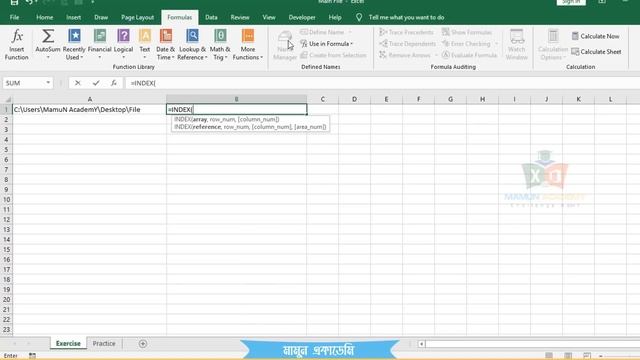The height and width of the screenshot is (360, 640).
Task: Click the INDEX reference syntax tooltip
Action: [x=250, y=127]
